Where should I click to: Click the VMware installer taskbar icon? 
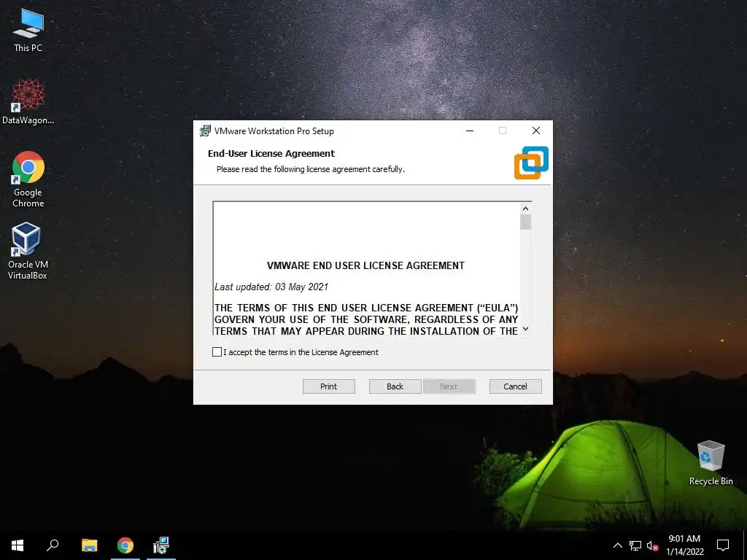click(x=161, y=545)
